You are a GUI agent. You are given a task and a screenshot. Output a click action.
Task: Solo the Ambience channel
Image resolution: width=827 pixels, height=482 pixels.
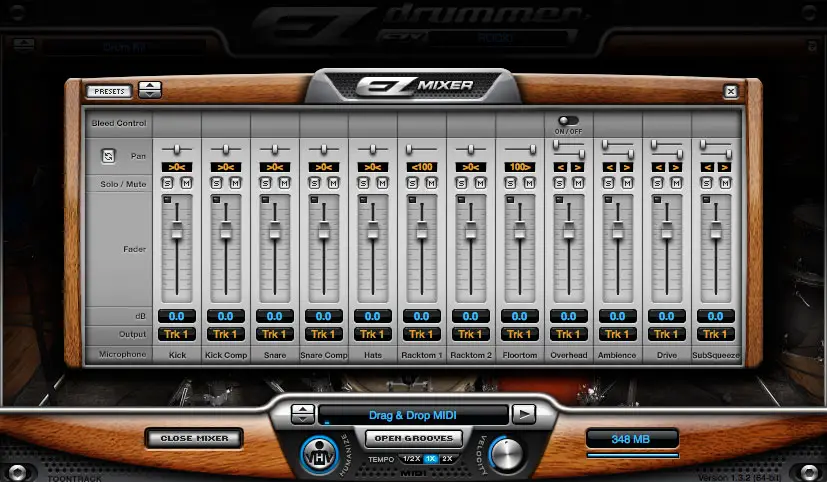click(x=609, y=183)
